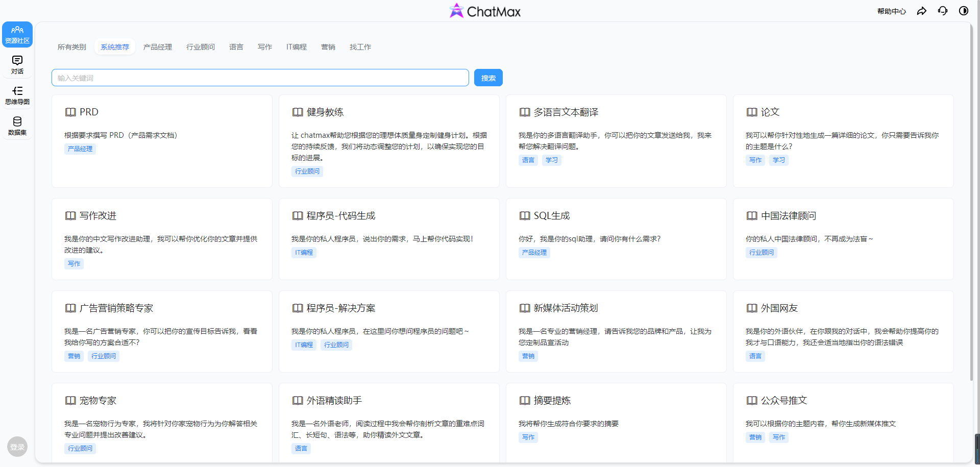This screenshot has width=980, height=467.
Task: Open customer support via headset icon
Action: 943,10
